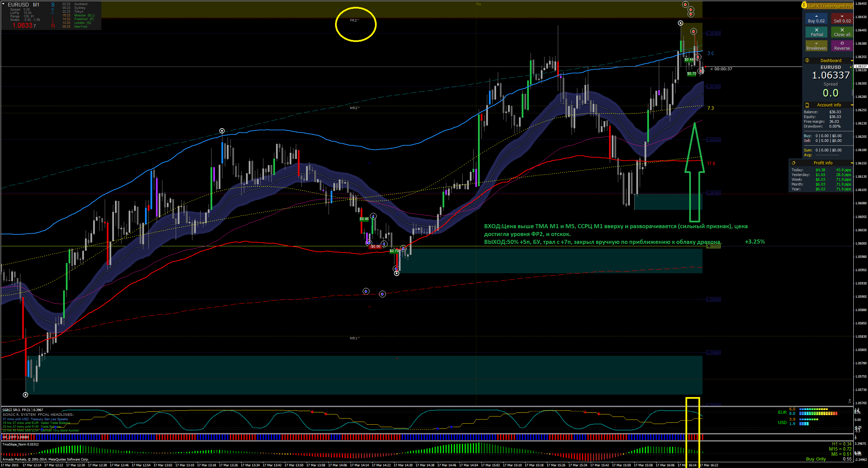The height and width of the screenshot is (468, 868).
Task: Click the -$0.06 trade loss label
Action: 375,246
